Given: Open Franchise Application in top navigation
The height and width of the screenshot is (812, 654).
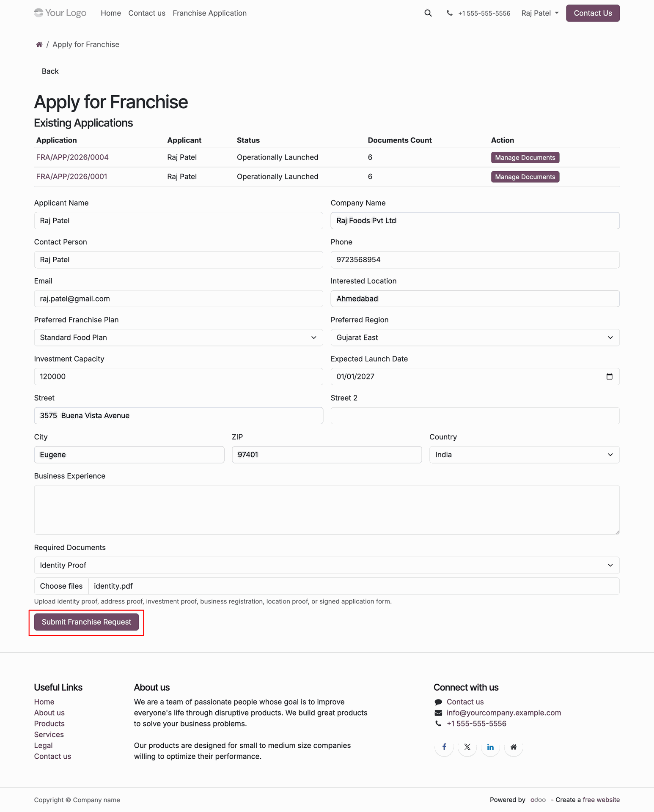Looking at the screenshot, I should pos(209,13).
